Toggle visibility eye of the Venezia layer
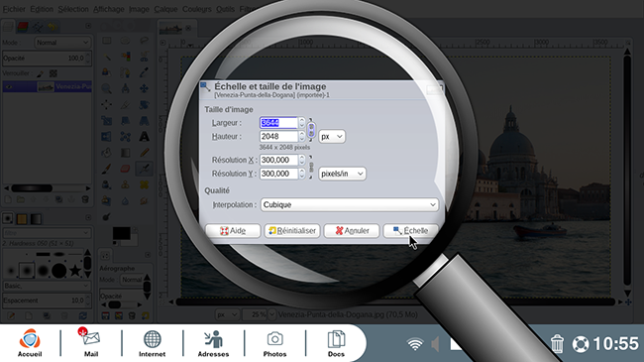644x362 pixels. [9, 87]
